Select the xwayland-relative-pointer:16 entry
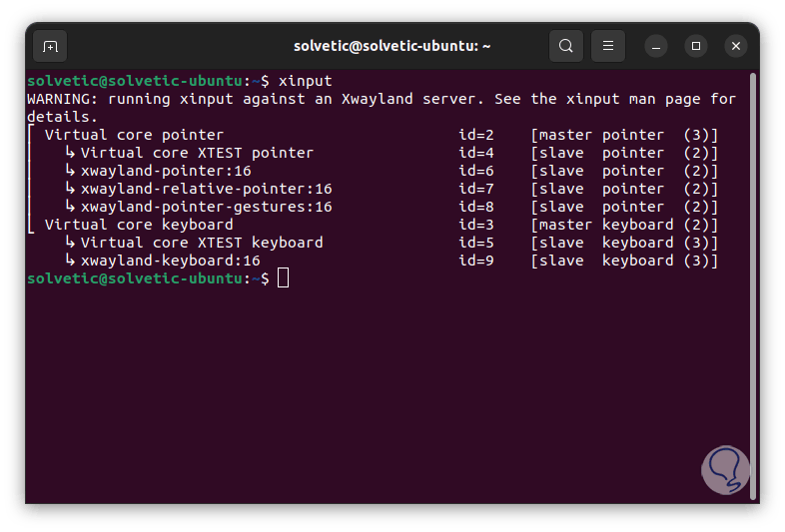This screenshot has width=785, height=532. click(x=206, y=189)
